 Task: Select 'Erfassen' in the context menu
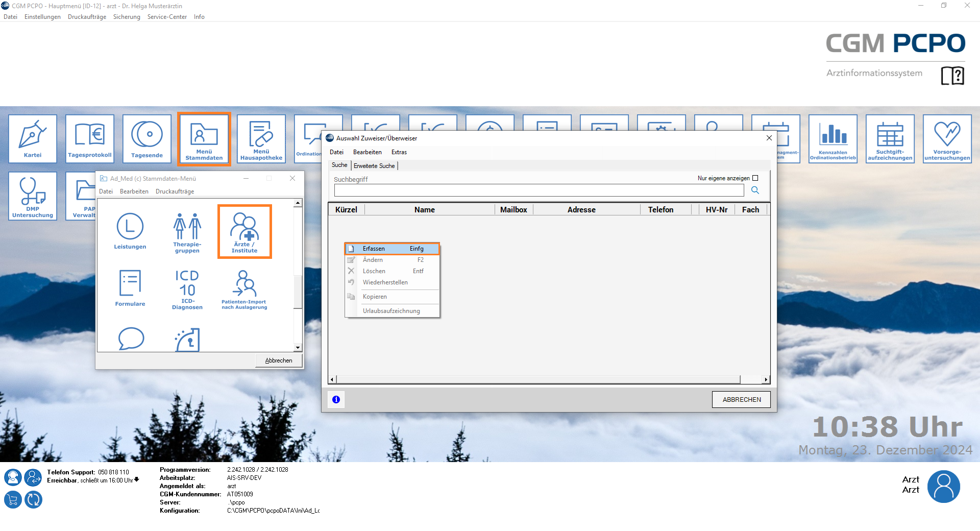click(x=392, y=249)
